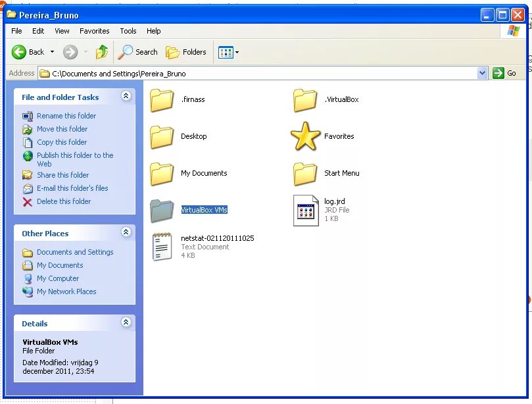Viewport: 532px width, 404px height.
Task: Open the Views dropdown arrow
Action: pyautogui.click(x=237, y=52)
